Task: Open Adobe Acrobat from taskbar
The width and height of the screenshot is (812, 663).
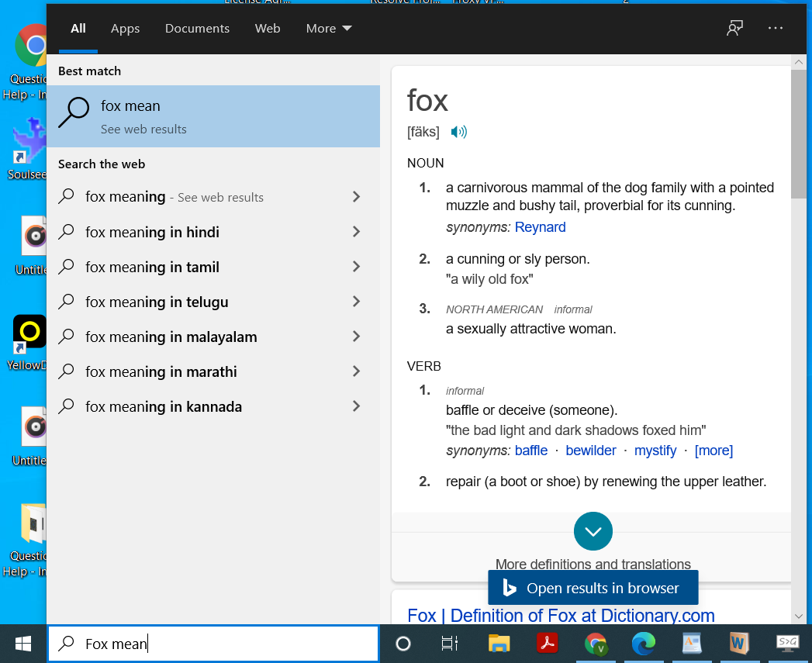Action: [548, 644]
